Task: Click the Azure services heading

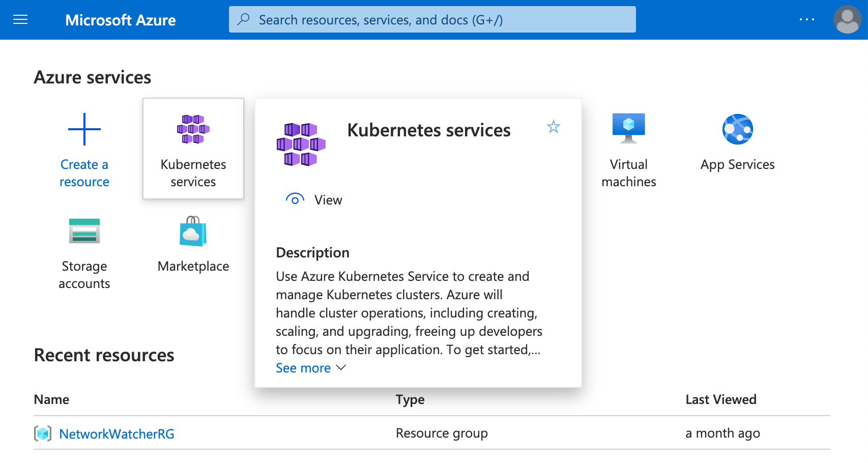Action: 93,77
